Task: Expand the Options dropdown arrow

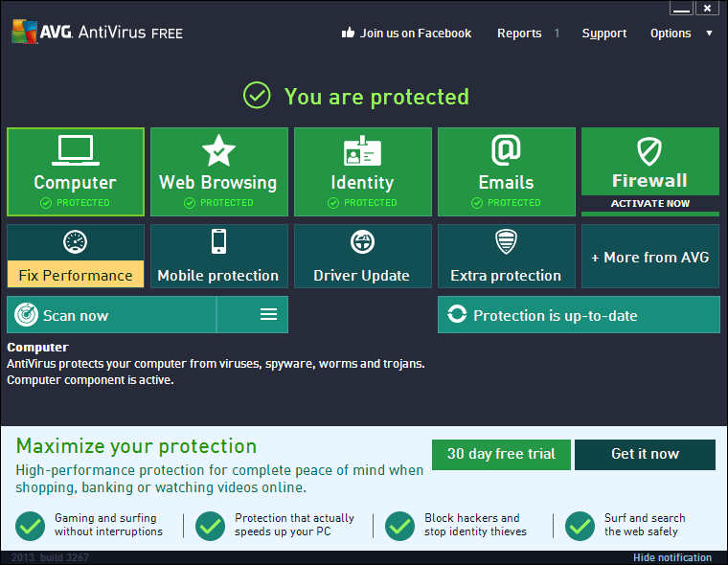Action: click(x=709, y=33)
